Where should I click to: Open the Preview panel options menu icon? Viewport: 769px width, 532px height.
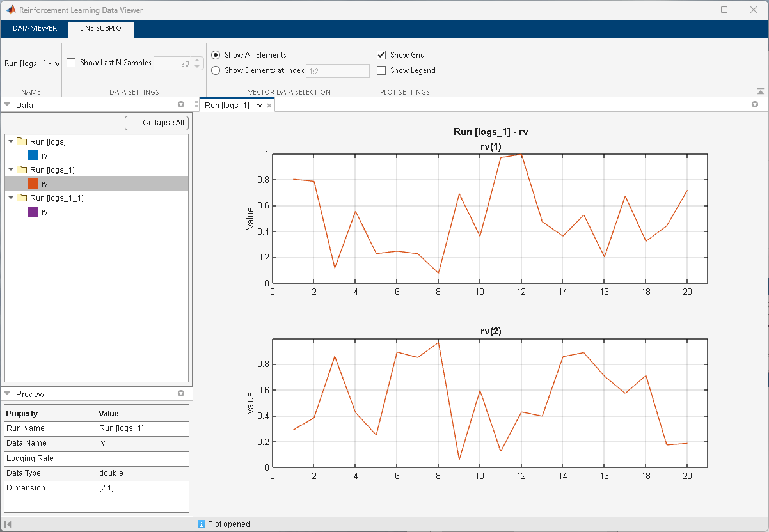181,394
